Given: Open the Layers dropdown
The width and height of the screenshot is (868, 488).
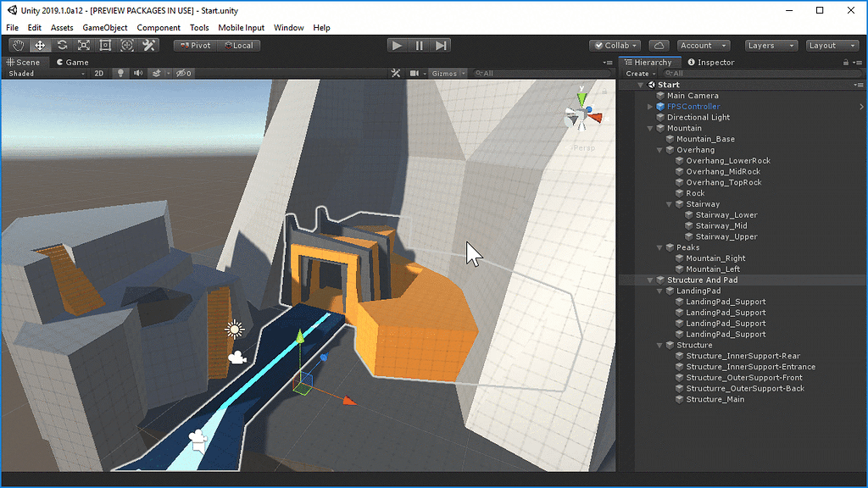Looking at the screenshot, I should coord(771,46).
